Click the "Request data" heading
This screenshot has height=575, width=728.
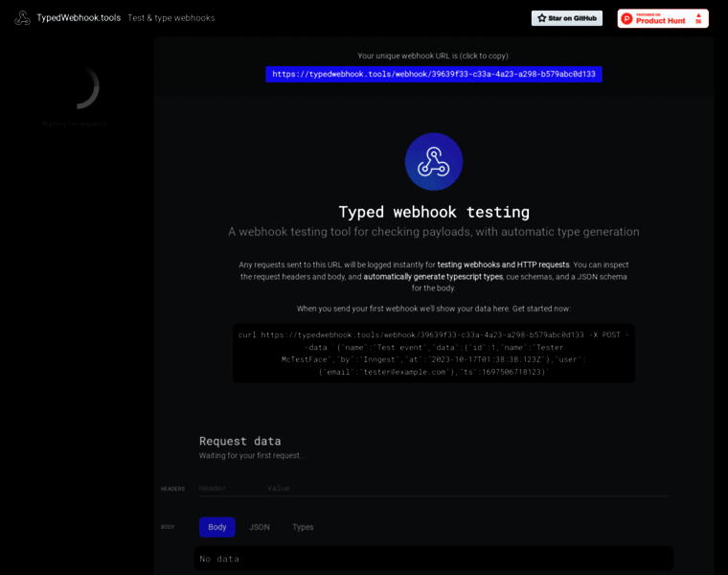[x=240, y=441]
